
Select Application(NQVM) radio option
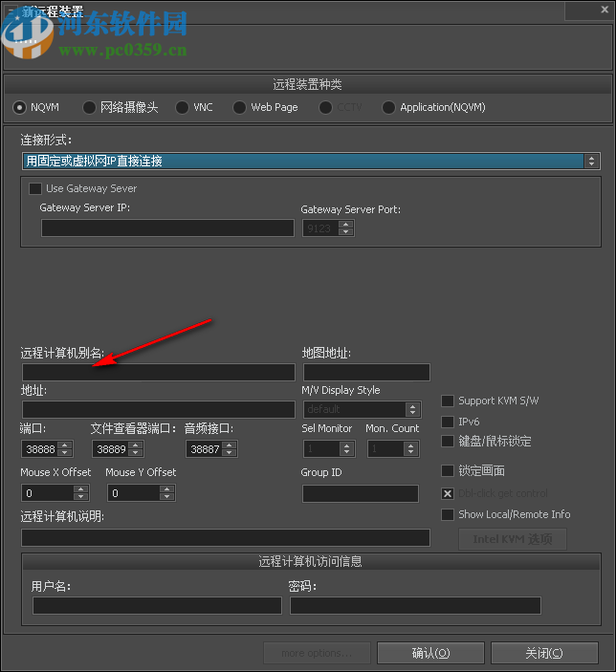pos(388,107)
